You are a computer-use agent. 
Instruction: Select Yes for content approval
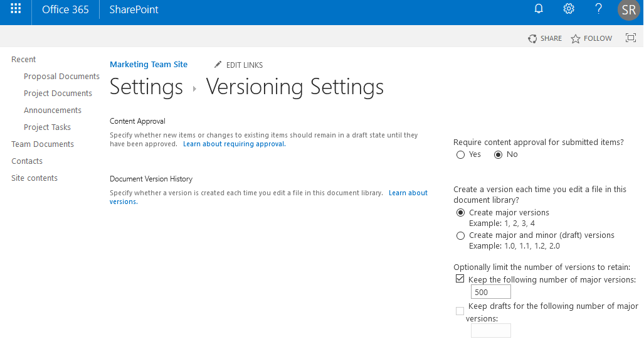(x=461, y=154)
